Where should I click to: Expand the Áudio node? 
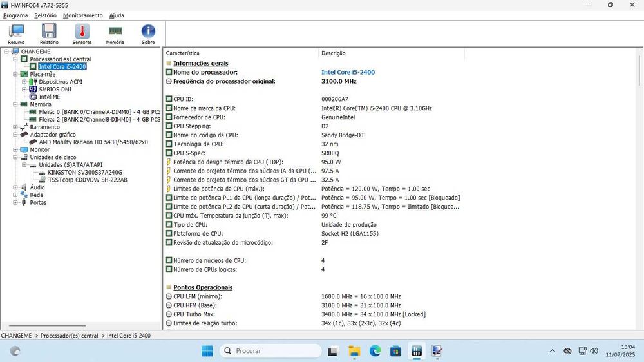coord(15,187)
